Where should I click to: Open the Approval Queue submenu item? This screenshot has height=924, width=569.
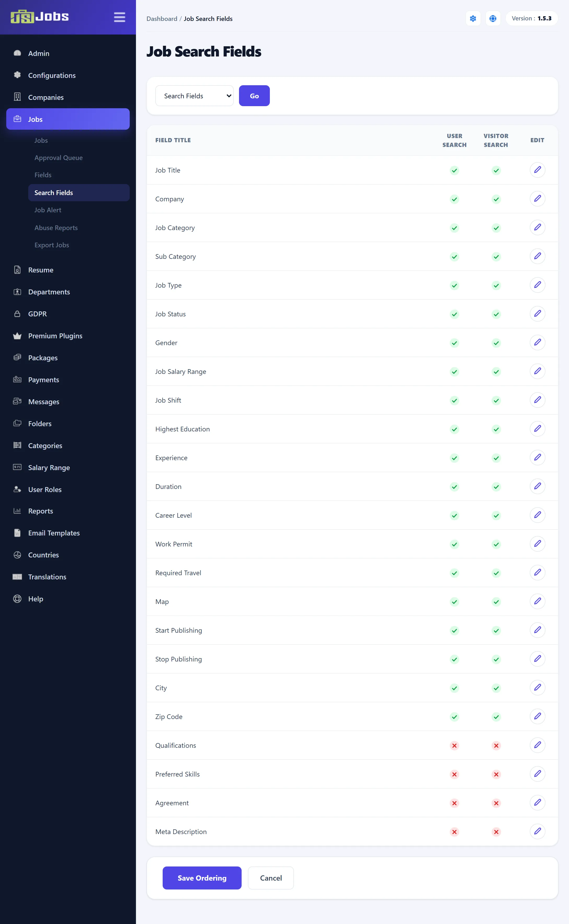(58, 158)
